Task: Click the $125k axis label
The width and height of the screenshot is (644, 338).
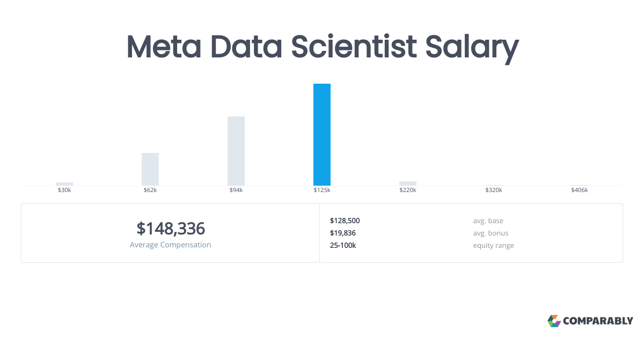Action: pyautogui.click(x=322, y=190)
